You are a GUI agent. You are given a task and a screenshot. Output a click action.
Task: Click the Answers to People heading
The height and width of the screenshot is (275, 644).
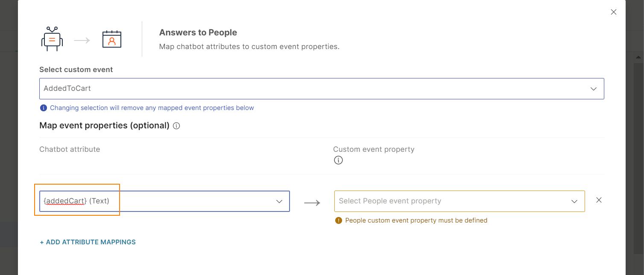point(198,32)
